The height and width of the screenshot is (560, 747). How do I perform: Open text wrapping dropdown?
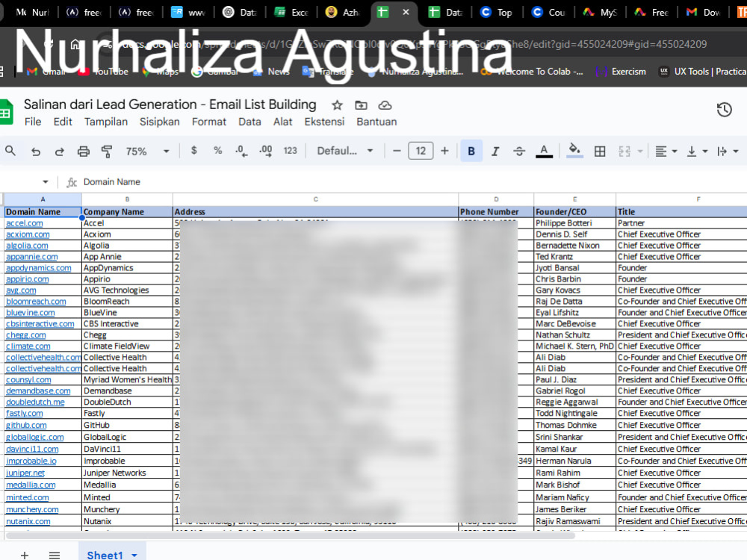[728, 152]
